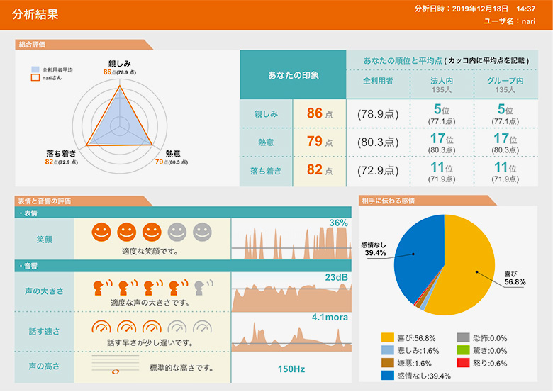Viewport: 553px width, 392px height.
Task: Click the middle orange smiley face icon
Action: 152,232
